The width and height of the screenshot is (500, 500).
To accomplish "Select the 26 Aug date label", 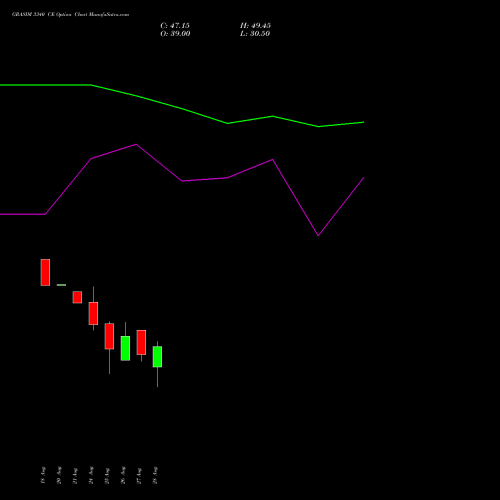I will 123,475.
